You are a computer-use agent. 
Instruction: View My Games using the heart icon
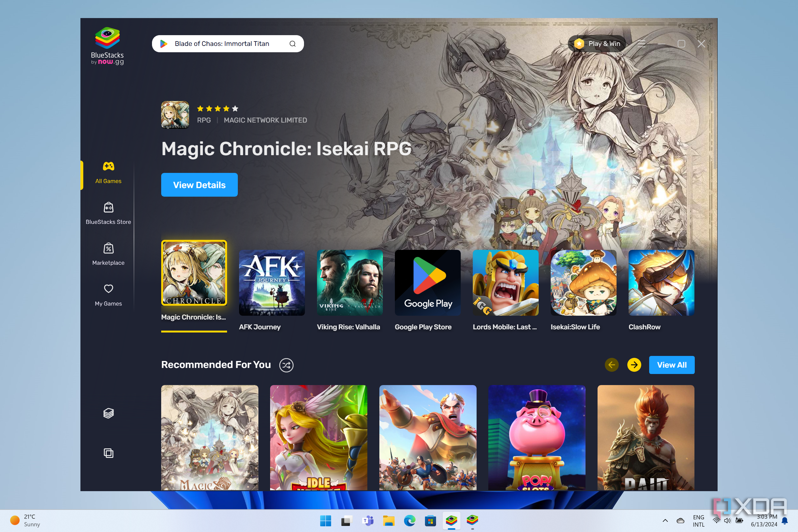108,294
